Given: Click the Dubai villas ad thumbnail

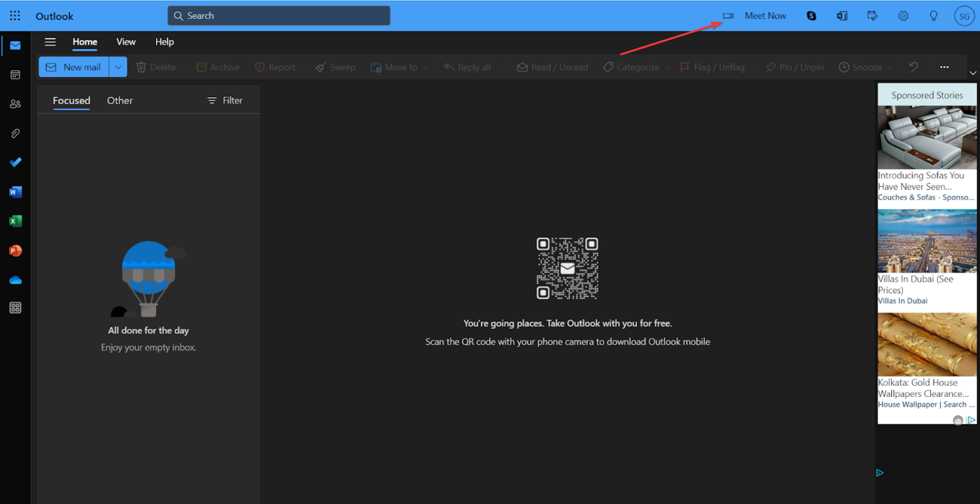Looking at the screenshot, I should tap(927, 241).
